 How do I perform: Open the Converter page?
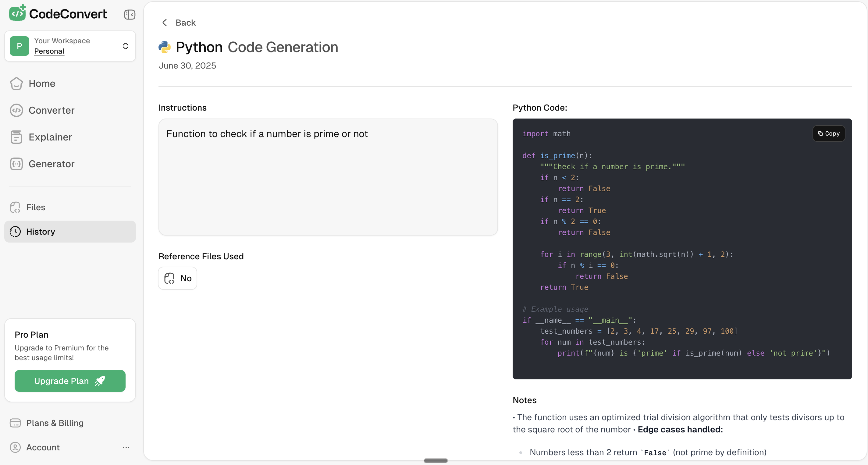click(51, 110)
